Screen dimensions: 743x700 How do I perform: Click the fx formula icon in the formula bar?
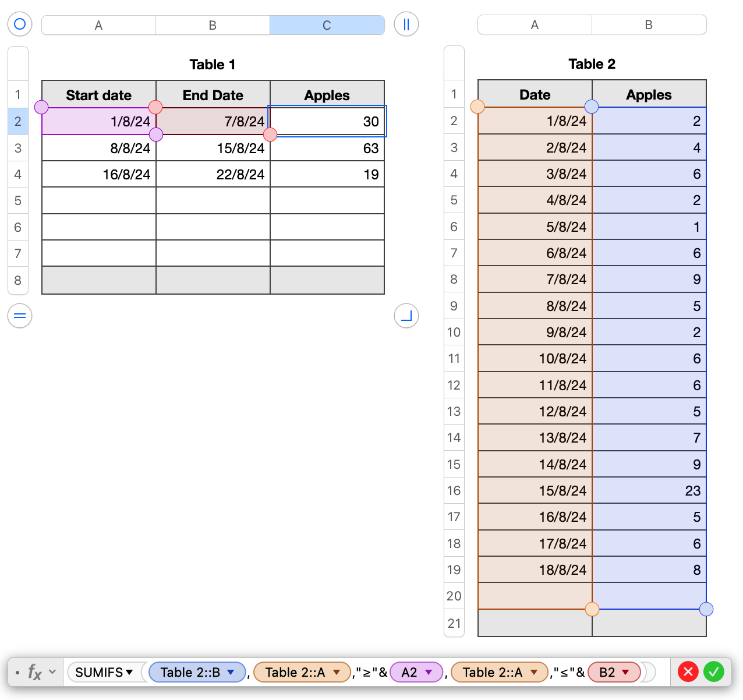[x=34, y=672]
